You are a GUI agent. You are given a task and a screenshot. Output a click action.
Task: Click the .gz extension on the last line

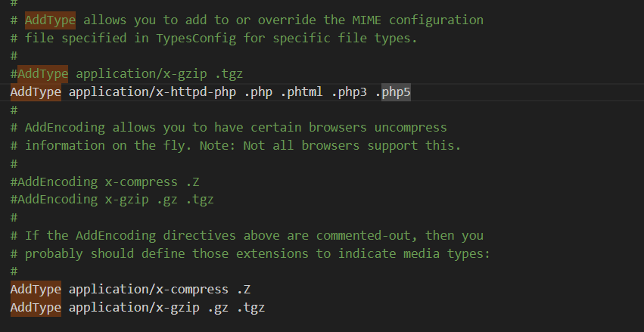click(218, 308)
